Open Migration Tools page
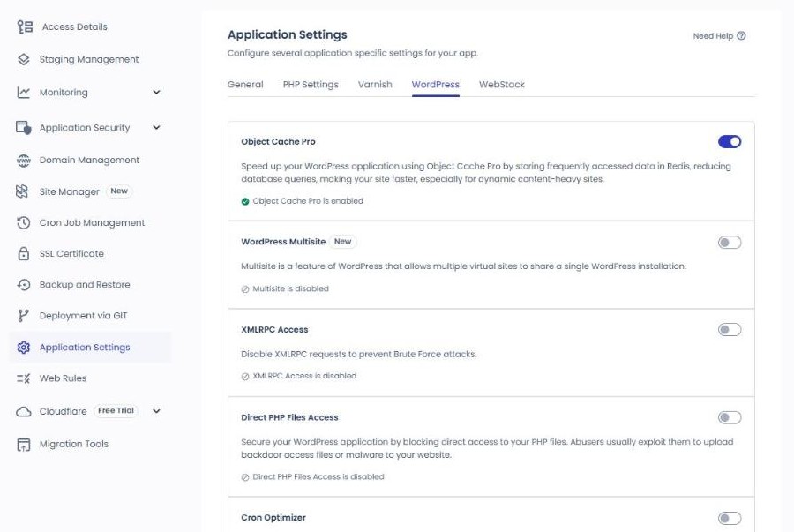794x532 pixels. (x=74, y=444)
